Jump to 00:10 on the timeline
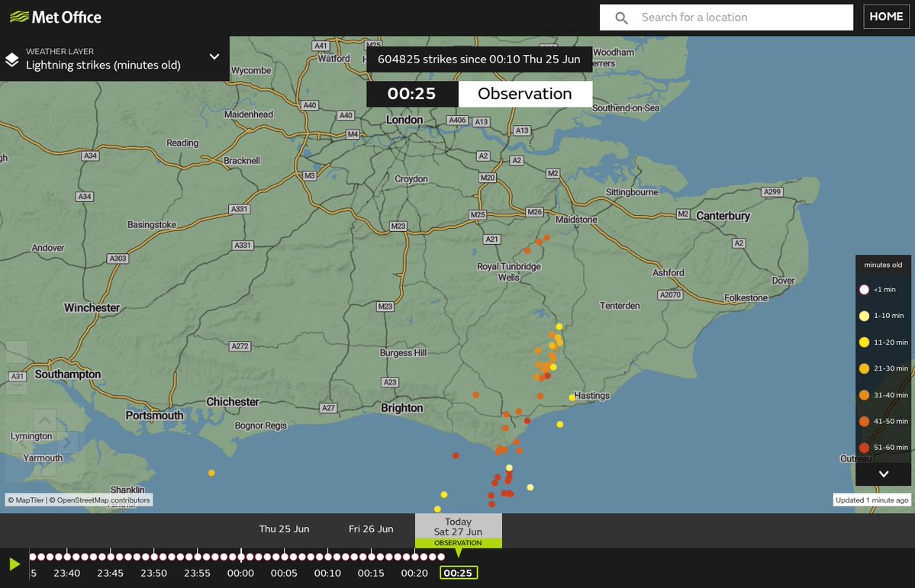Viewport: 915px width, 588px height. coord(327,573)
